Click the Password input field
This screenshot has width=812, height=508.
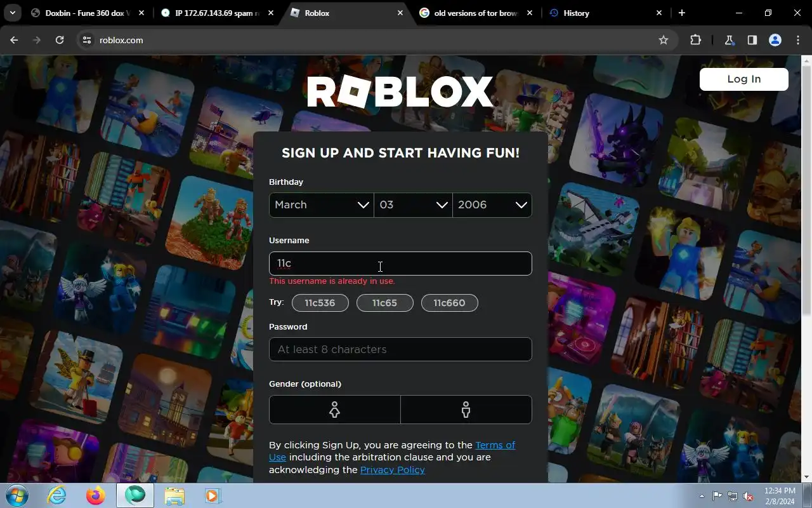(x=400, y=349)
